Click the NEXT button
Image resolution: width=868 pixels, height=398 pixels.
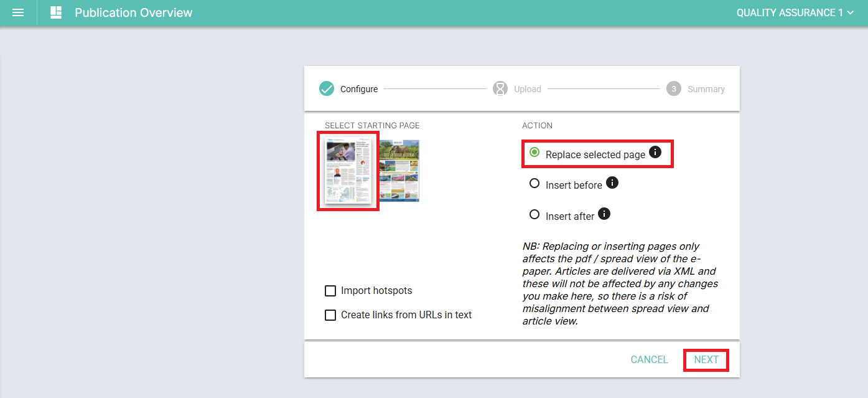tap(706, 360)
